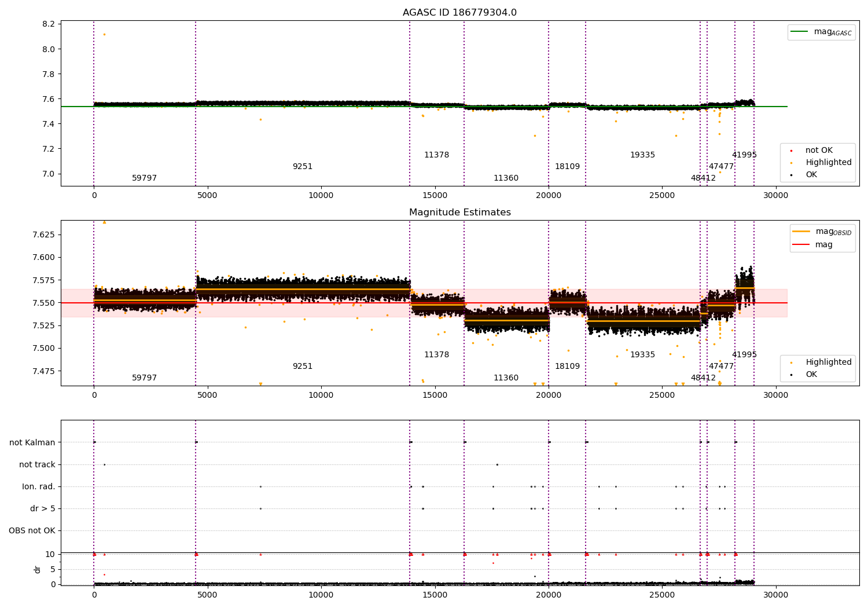
Task: Click obsid label 18109 in Magnitude Estimates plot
Action: point(567,367)
